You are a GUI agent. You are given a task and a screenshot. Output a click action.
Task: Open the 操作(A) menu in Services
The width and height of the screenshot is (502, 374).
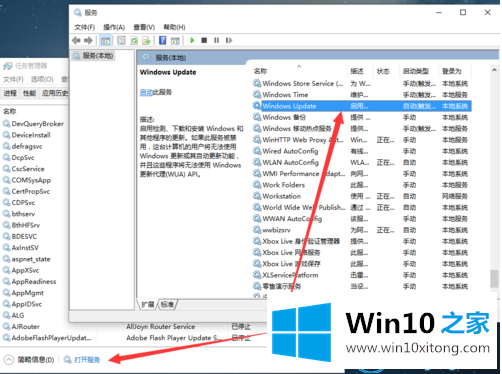[x=114, y=27]
